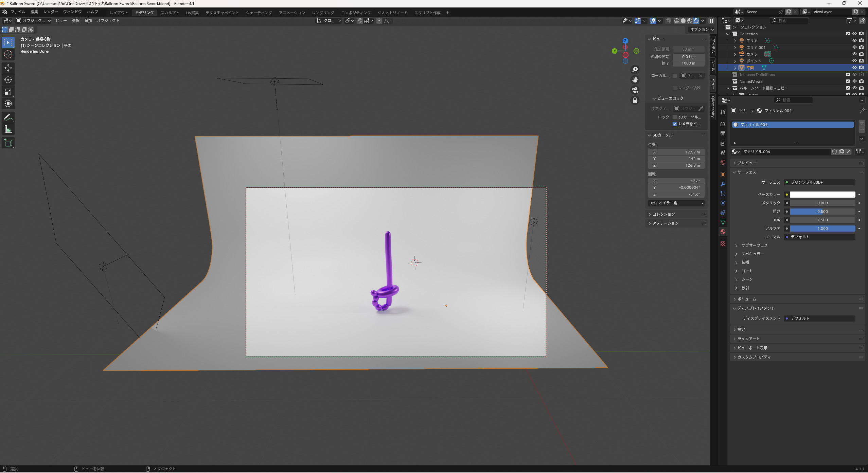Open the Object mode dropdown

click(33, 21)
